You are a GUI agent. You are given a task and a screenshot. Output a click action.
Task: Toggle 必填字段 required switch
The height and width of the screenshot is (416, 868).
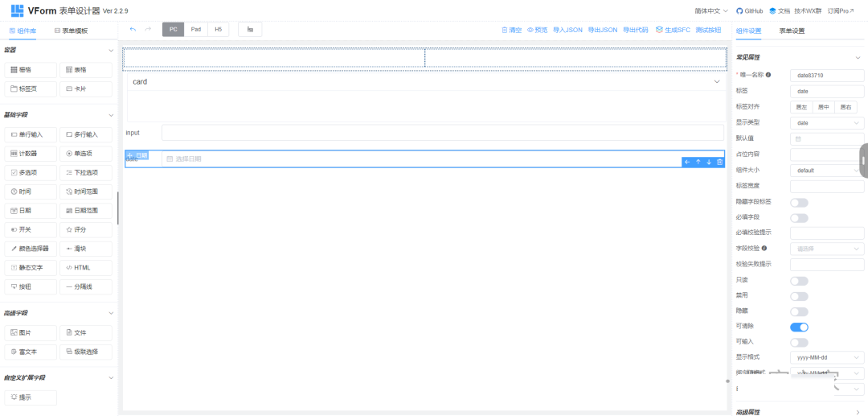pyautogui.click(x=799, y=218)
